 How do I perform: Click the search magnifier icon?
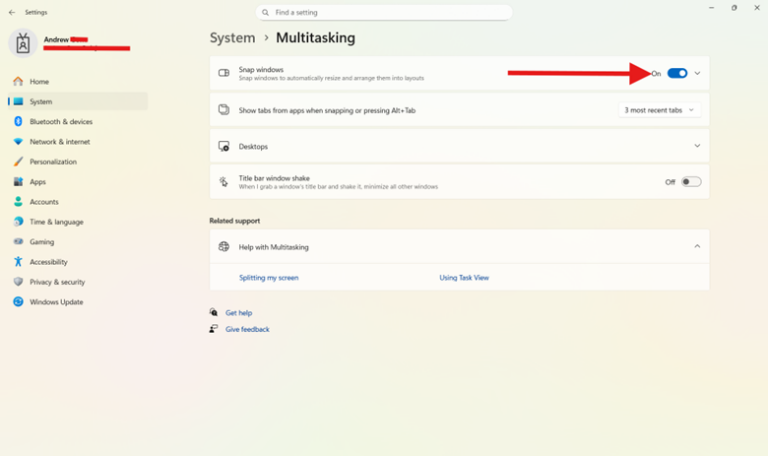(265, 13)
